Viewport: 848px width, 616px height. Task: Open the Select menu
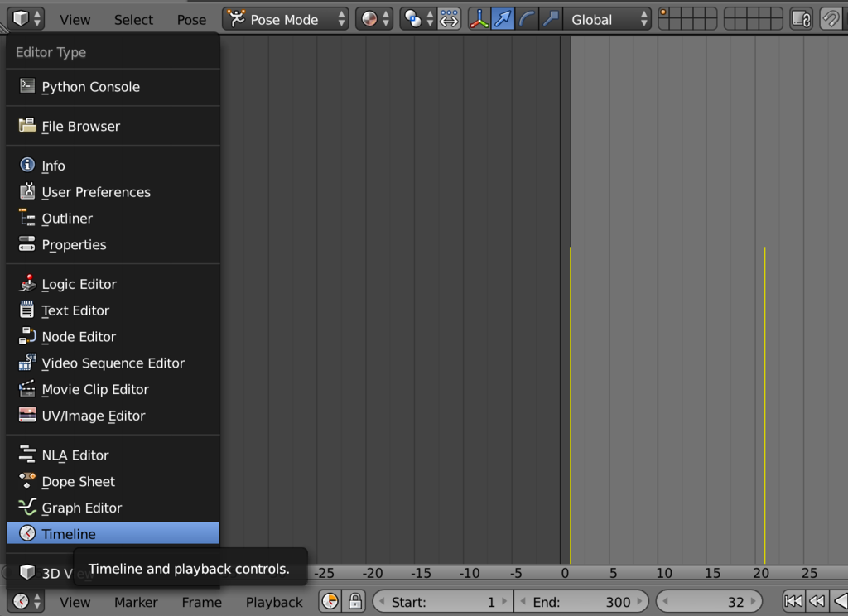[x=133, y=20]
